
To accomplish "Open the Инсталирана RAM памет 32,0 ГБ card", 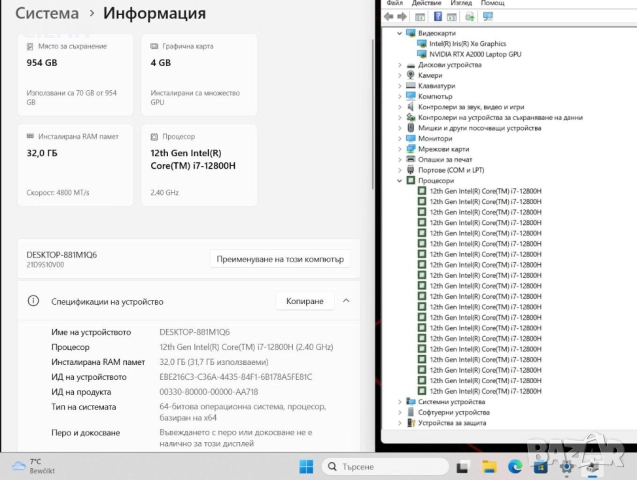I will (75, 165).
